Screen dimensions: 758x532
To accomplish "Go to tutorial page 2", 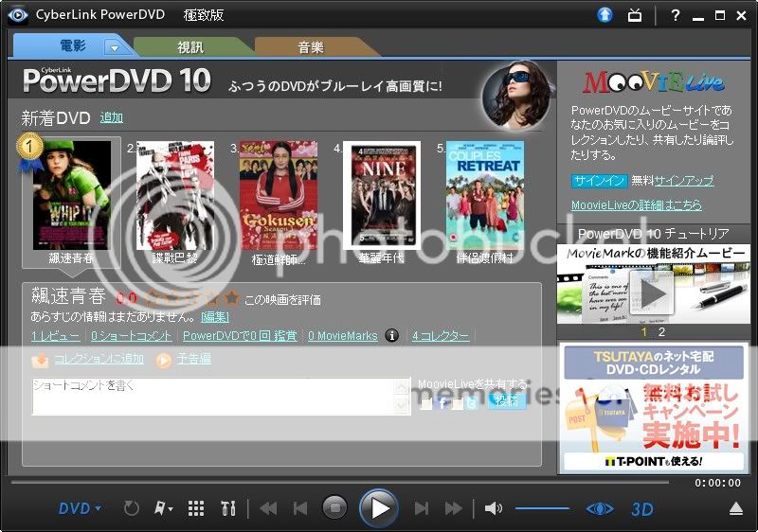I will [661, 332].
